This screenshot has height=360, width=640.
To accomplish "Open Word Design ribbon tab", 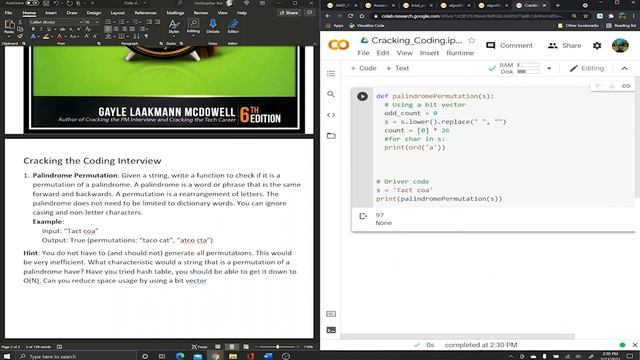I will click(x=93, y=13).
